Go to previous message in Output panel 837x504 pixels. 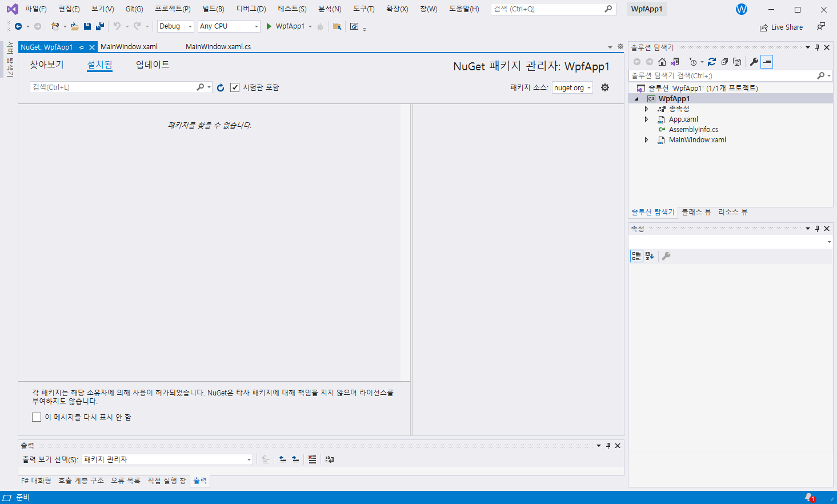[x=283, y=459]
